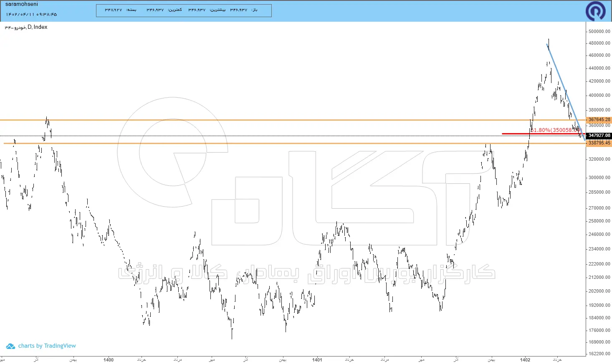Image resolution: width=612 pixels, height=364 pixels.
Task: Click the black 347927.08 current price tag
Action: click(599, 135)
